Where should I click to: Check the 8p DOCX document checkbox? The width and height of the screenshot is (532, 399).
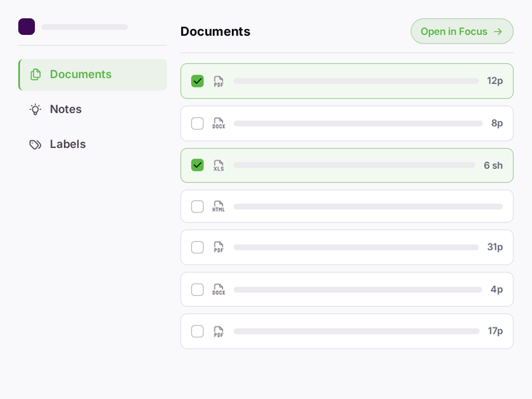tap(198, 124)
